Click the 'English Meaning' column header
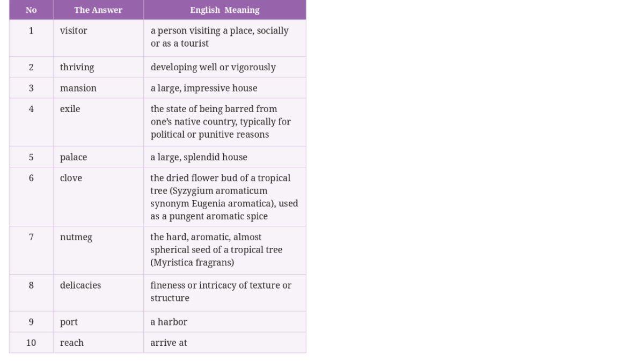 [225, 10]
